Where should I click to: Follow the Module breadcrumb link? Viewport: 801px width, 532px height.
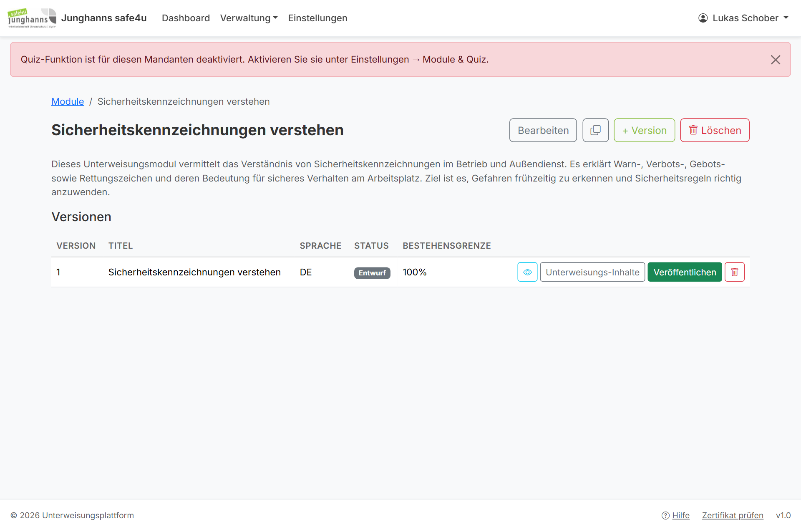pyautogui.click(x=68, y=101)
